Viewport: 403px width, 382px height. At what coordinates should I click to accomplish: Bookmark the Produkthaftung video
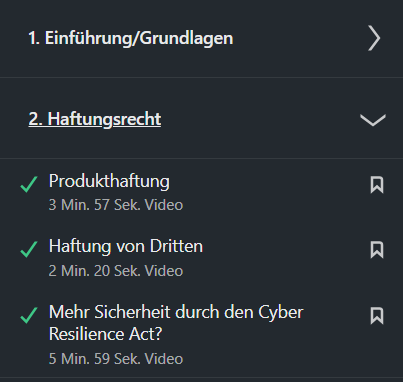377,185
